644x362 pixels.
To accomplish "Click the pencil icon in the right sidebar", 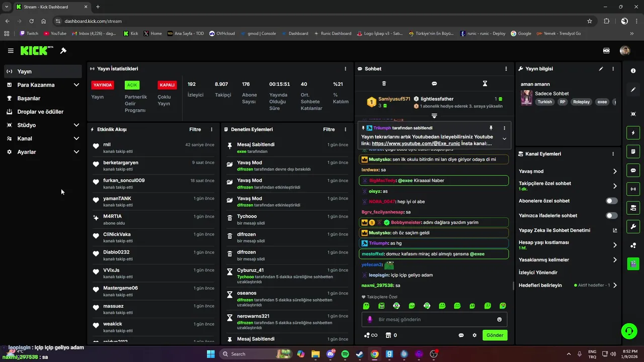I will pyautogui.click(x=633, y=89).
